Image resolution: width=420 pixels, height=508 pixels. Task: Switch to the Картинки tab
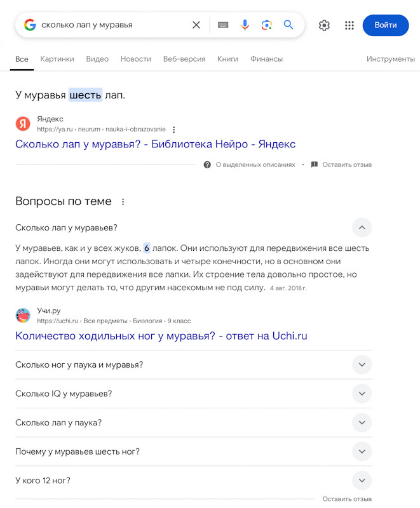57,59
